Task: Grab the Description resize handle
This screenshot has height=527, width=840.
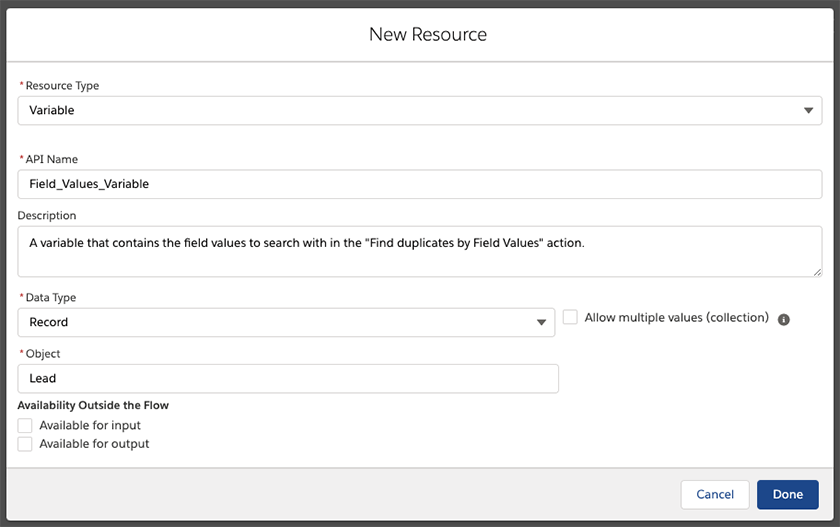Action: click(817, 272)
